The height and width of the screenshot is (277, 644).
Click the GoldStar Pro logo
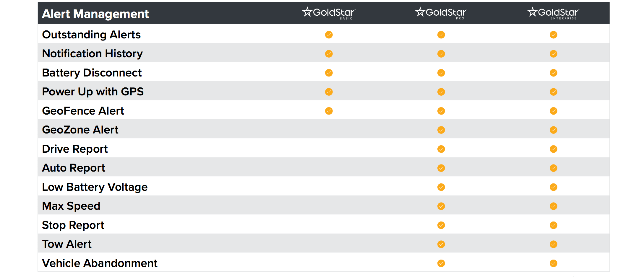(x=441, y=13)
